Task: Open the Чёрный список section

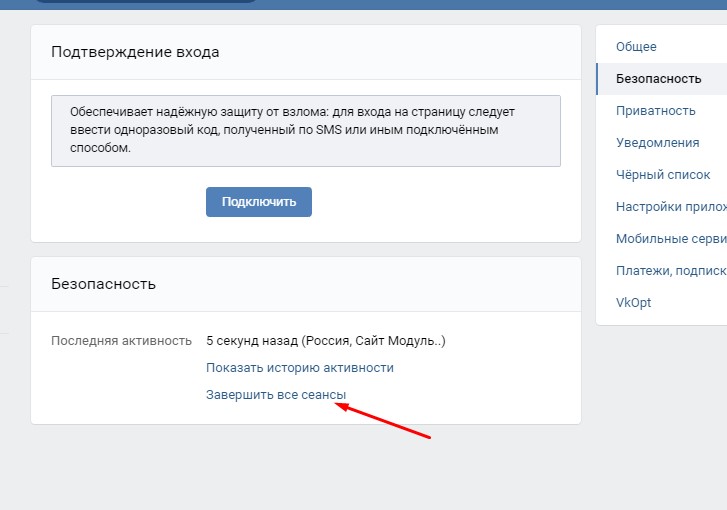Action: 663,175
